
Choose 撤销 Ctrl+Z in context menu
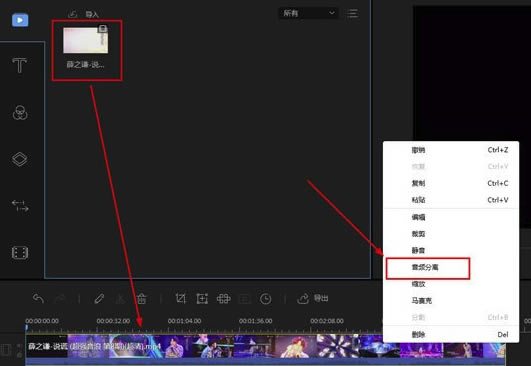pyautogui.click(x=451, y=150)
